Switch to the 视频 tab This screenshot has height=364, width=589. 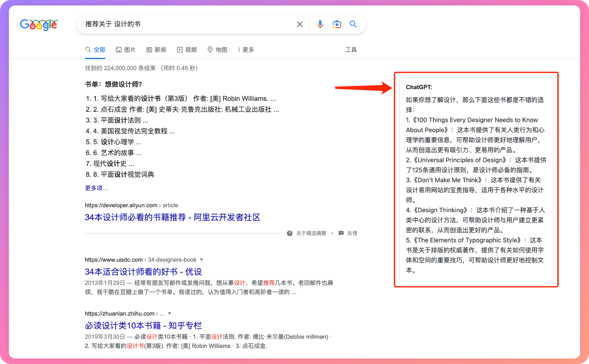[187, 50]
